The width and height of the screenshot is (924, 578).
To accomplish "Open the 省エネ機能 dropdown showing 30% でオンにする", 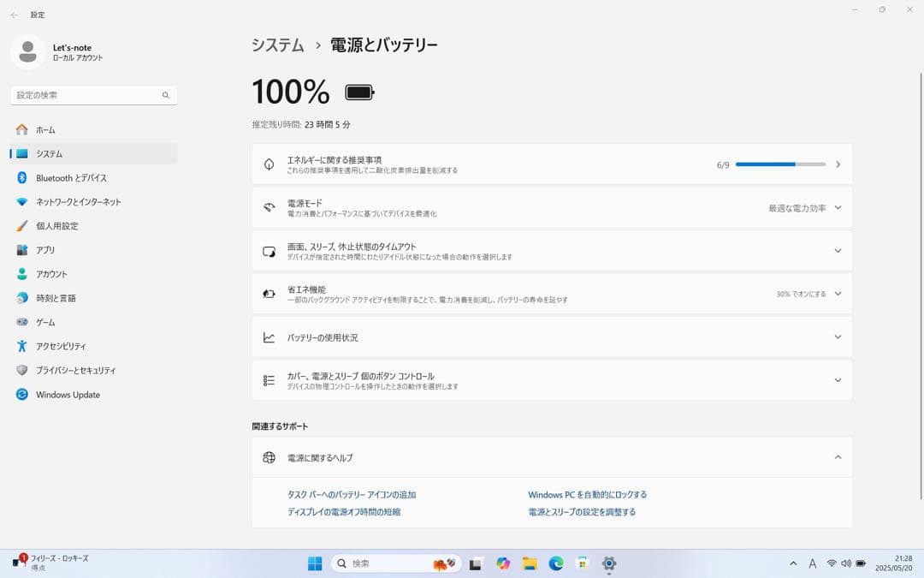I will point(837,293).
